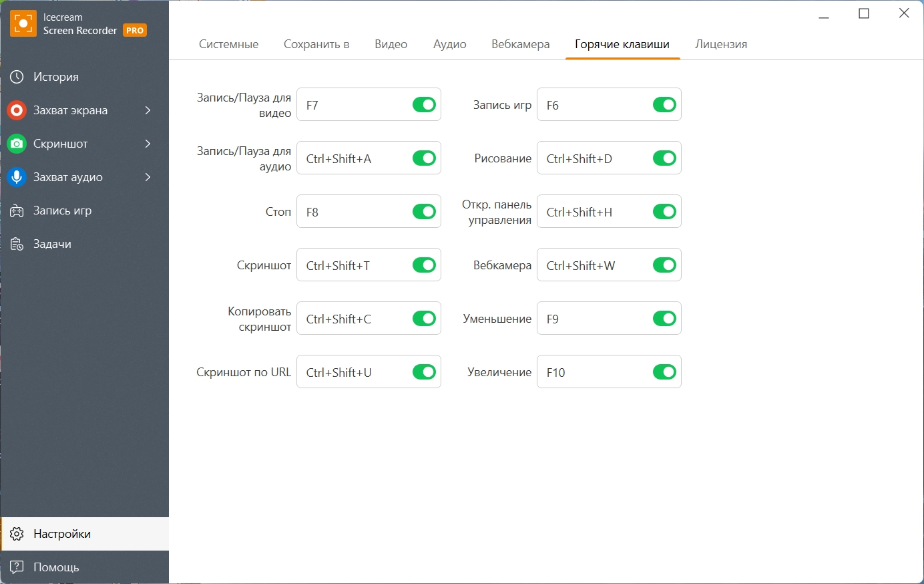
Task: Click the Настройки gear icon
Action: coord(17,534)
